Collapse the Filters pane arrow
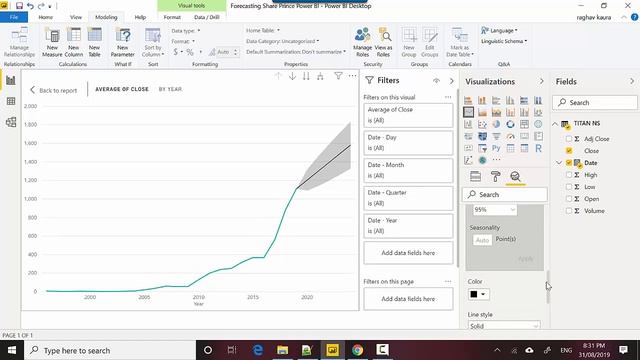The image size is (640, 360). point(451,81)
